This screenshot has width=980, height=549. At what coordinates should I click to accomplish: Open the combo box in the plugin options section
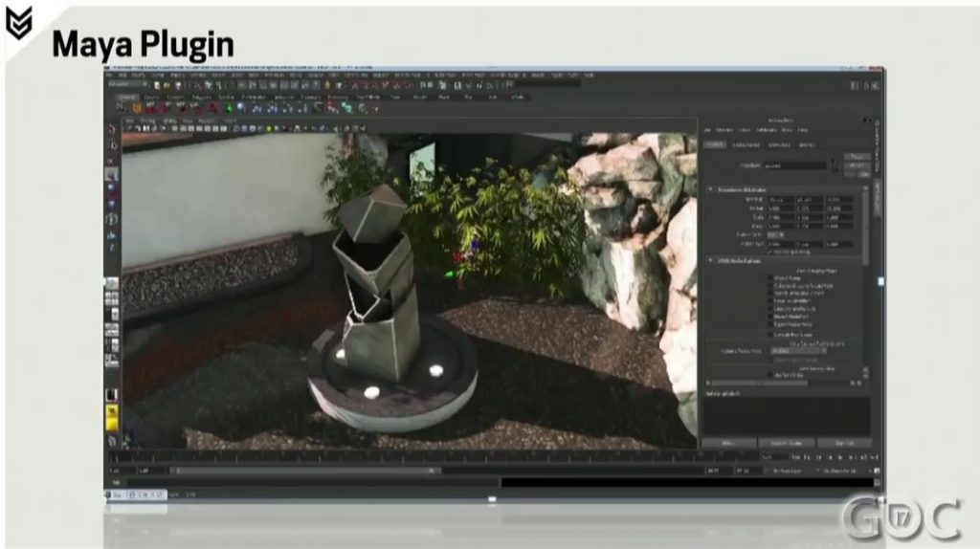click(798, 351)
